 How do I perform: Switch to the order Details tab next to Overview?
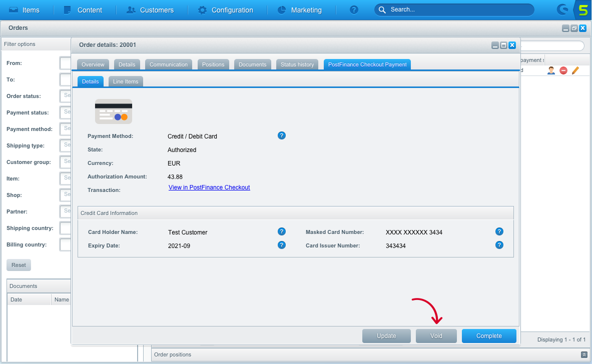coord(127,64)
